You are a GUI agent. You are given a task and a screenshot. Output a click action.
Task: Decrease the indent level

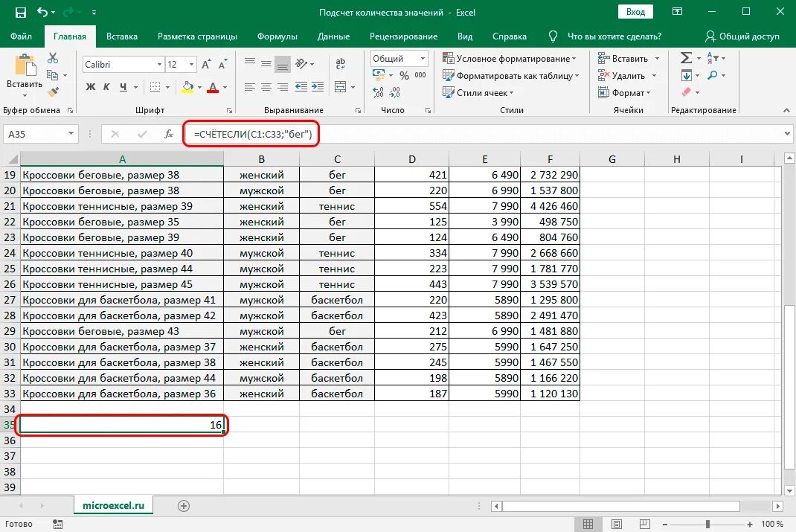click(301, 87)
